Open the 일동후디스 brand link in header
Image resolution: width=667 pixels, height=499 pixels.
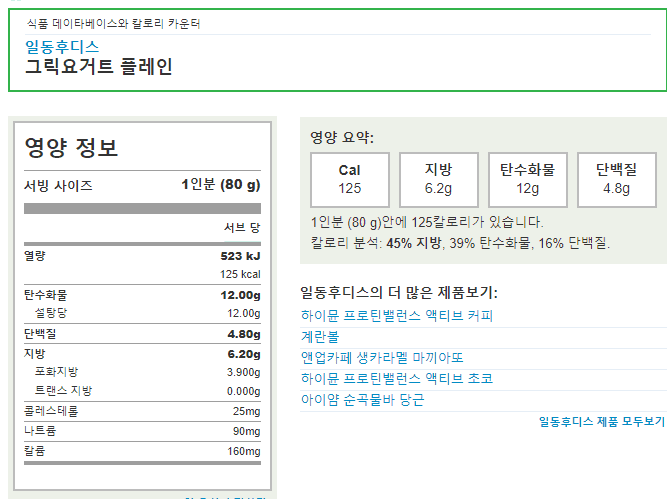(62, 47)
